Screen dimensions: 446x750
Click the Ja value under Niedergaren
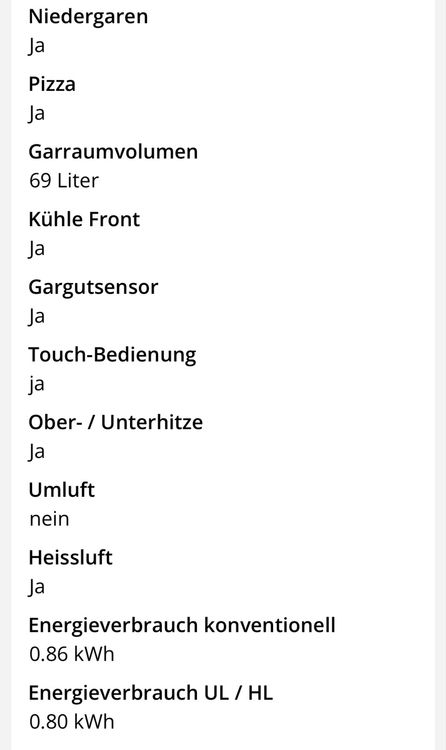36,47
